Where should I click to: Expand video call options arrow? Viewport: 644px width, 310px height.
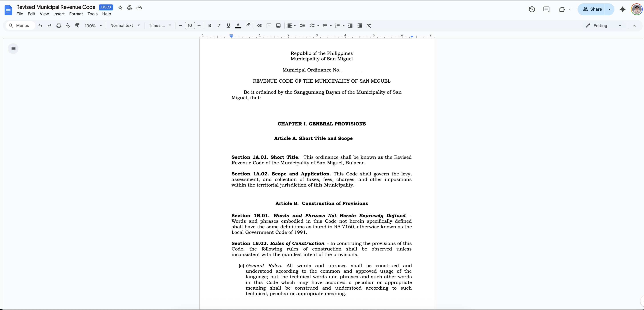click(570, 9)
